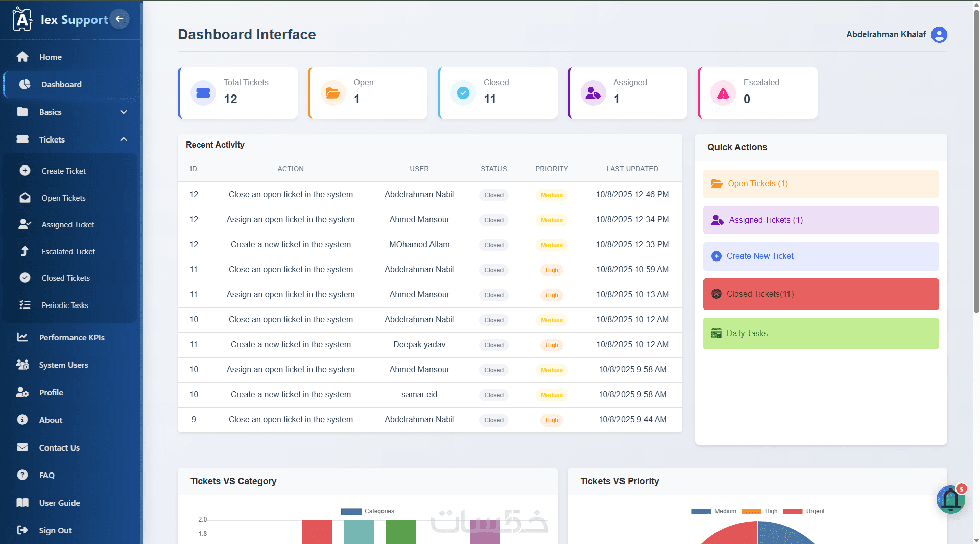Click the Closed checkmark card icon

tap(463, 93)
